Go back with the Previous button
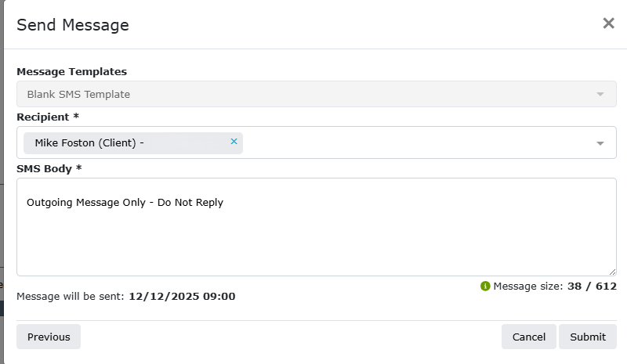 tap(49, 337)
